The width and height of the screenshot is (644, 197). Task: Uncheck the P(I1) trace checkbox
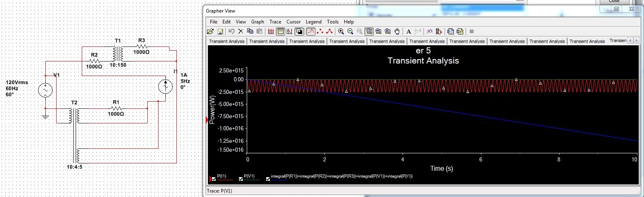[x=214, y=179]
